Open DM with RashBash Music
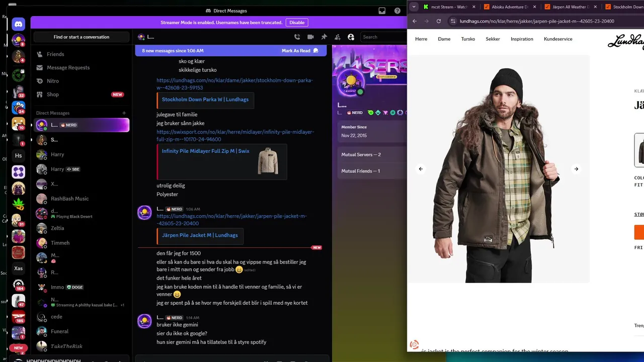The height and width of the screenshot is (362, 644). tap(82, 199)
